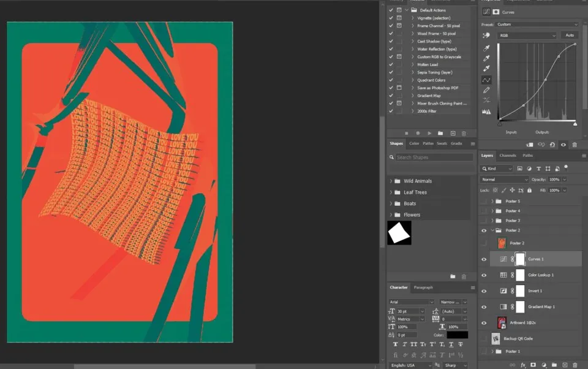
Task: Switch to the Channels tab
Action: (x=508, y=156)
